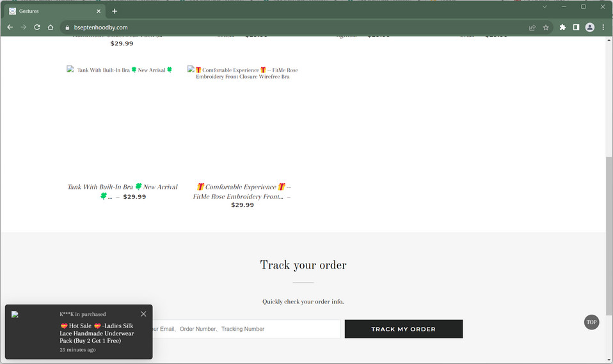Bookmark this page with the star
Image resolution: width=613 pixels, height=364 pixels.
tap(546, 28)
